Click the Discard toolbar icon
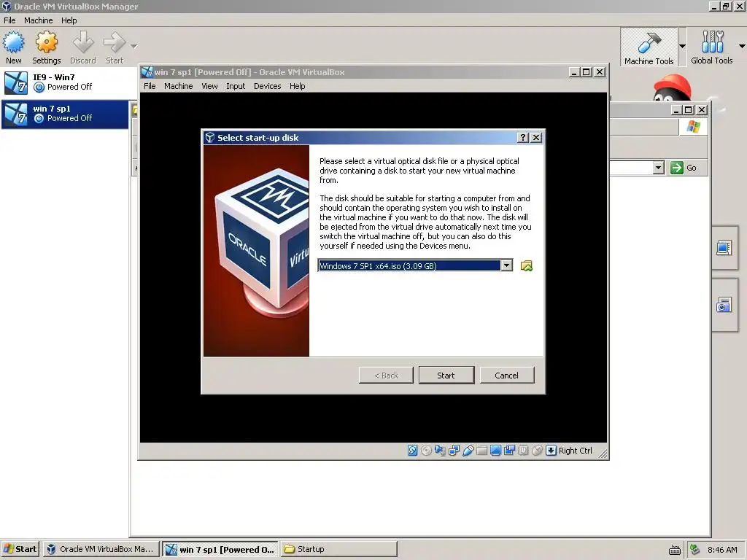 [83, 47]
